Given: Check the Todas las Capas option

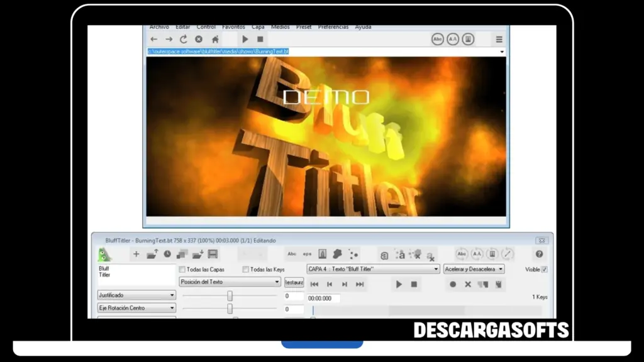Looking at the screenshot, I should 182,269.
